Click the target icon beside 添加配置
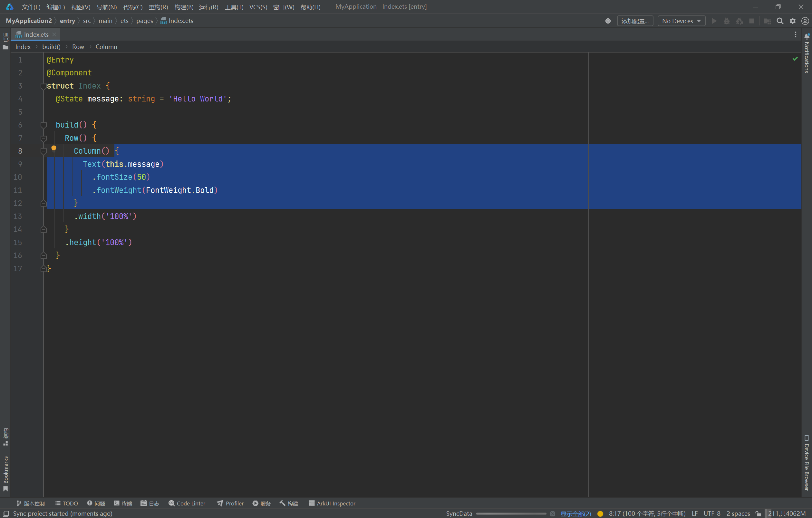 tap(608, 21)
